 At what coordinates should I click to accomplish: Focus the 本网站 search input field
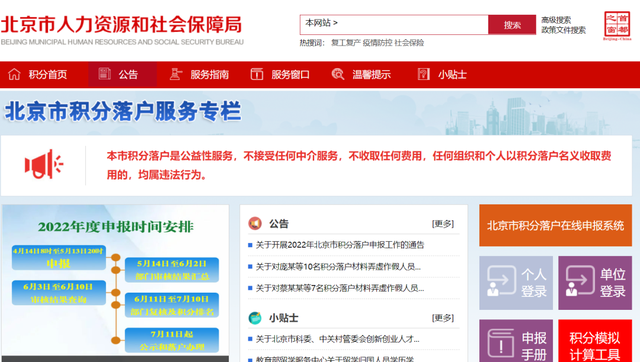tap(394, 25)
